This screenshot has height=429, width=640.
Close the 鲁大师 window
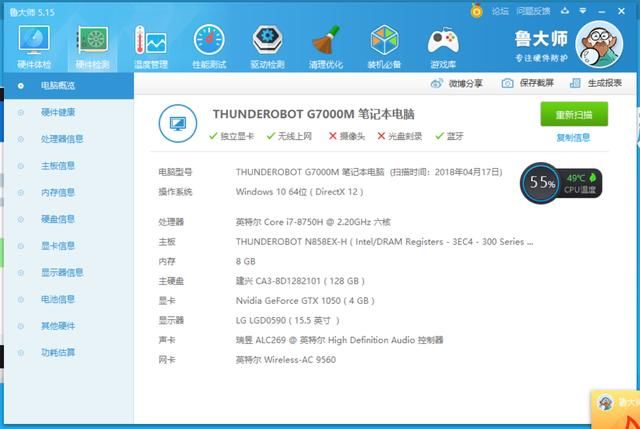click(621, 11)
